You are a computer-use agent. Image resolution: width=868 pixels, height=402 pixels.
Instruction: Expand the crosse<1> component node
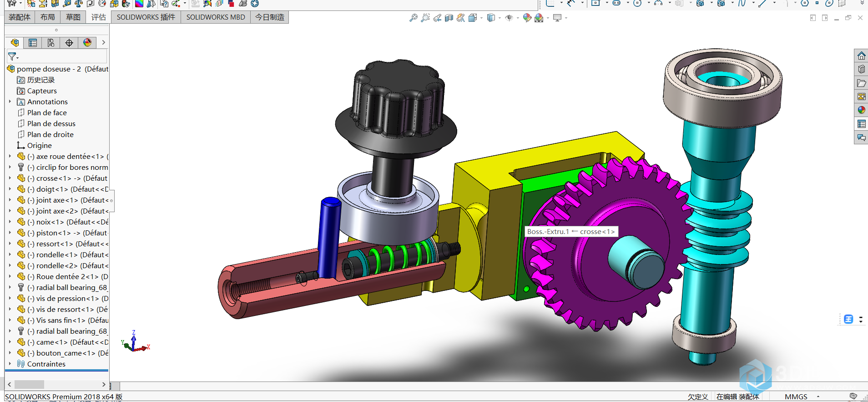coord(10,178)
